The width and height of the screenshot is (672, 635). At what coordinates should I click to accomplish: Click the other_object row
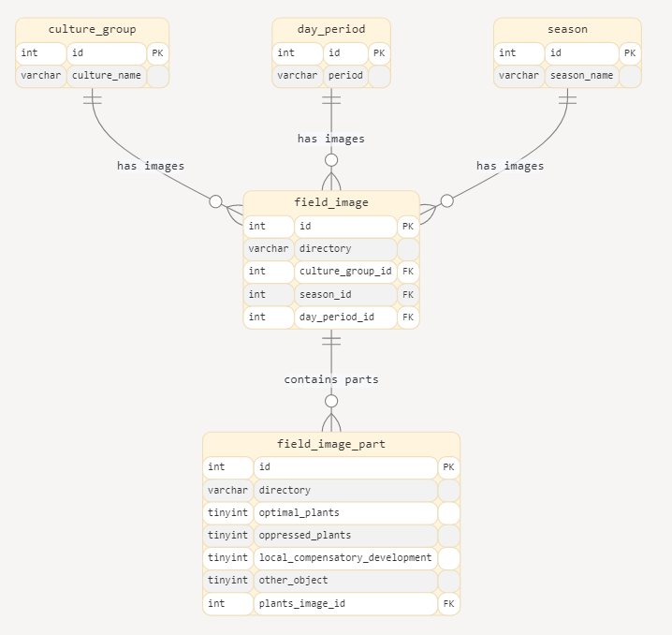[344, 581]
